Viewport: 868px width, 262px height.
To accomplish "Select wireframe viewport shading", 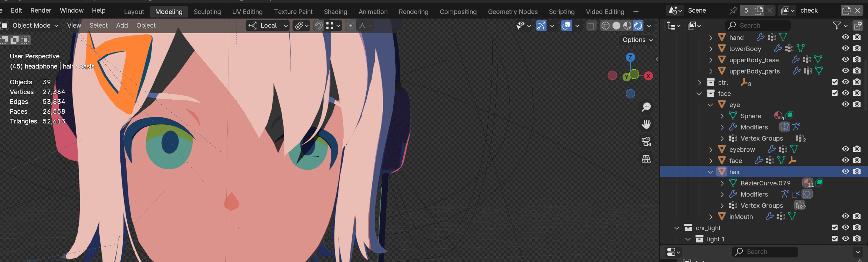I will click(x=605, y=26).
